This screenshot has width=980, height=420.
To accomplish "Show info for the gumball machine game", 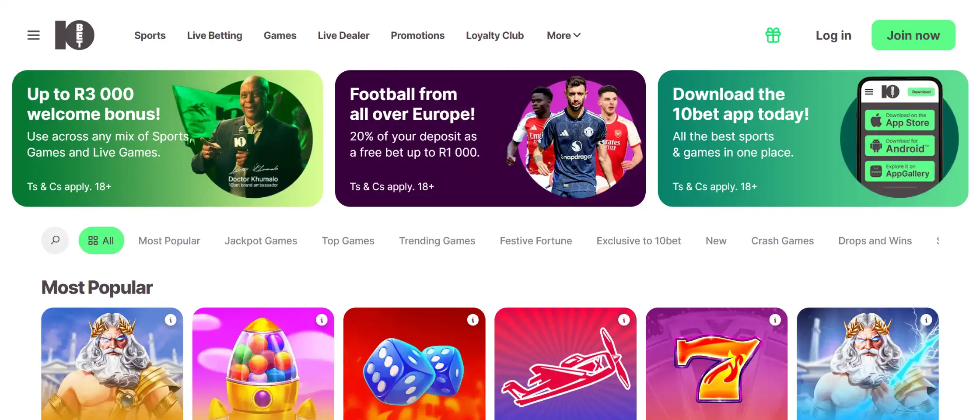I will pyautogui.click(x=322, y=320).
